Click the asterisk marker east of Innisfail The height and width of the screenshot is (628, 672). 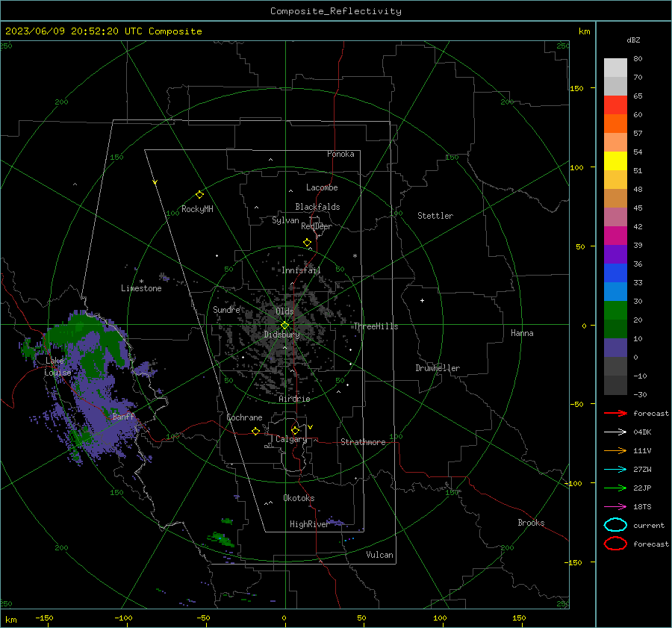tap(355, 256)
